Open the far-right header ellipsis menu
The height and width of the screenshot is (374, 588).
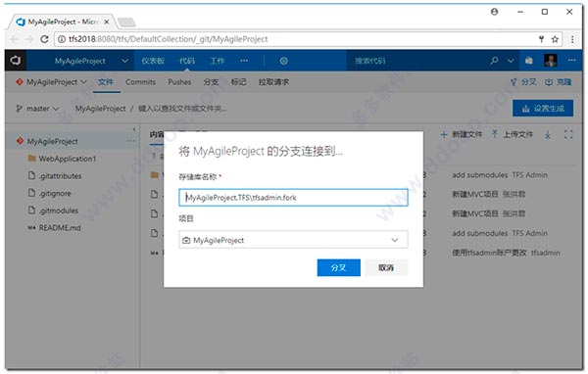click(572, 61)
